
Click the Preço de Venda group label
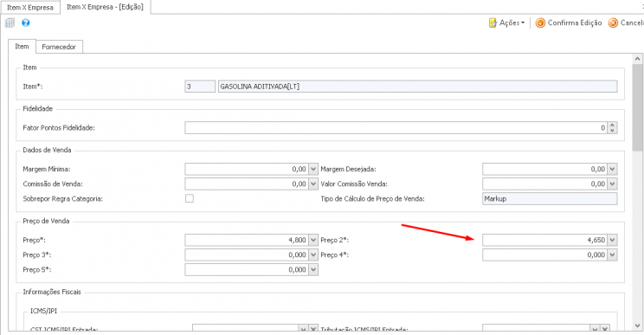click(x=46, y=221)
